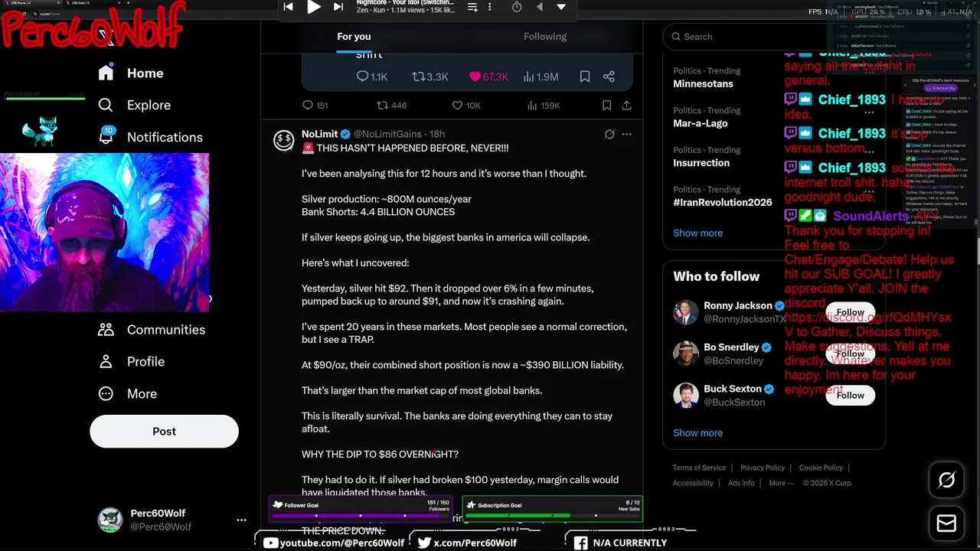Screen dimensions: 980x551
Task: Open the NoLimit display name link
Action: tap(320, 134)
